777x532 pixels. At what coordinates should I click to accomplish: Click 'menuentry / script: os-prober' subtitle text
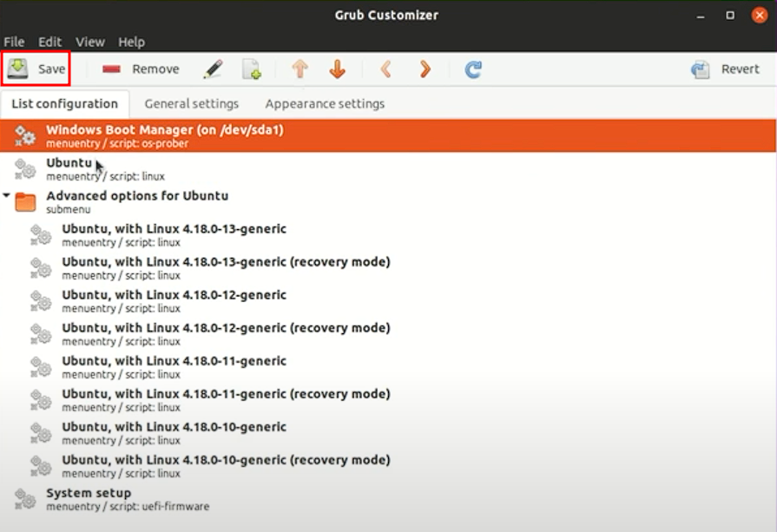pos(117,144)
